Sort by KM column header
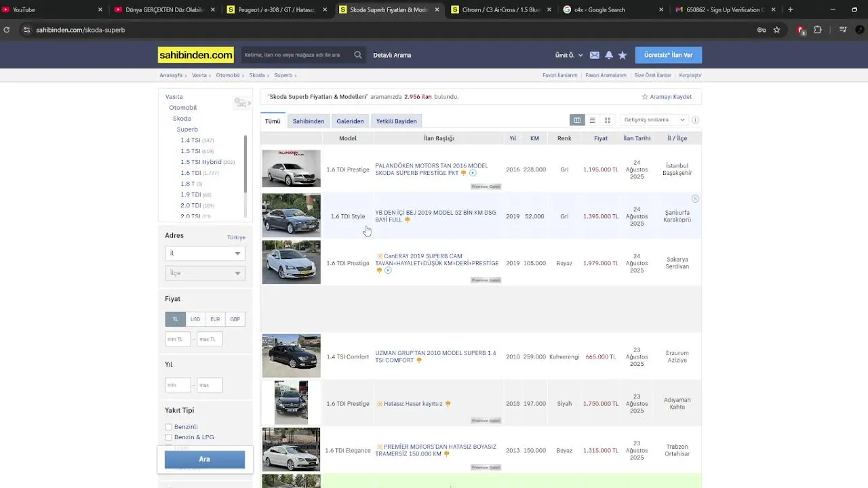This screenshot has width=868, height=488. point(534,138)
